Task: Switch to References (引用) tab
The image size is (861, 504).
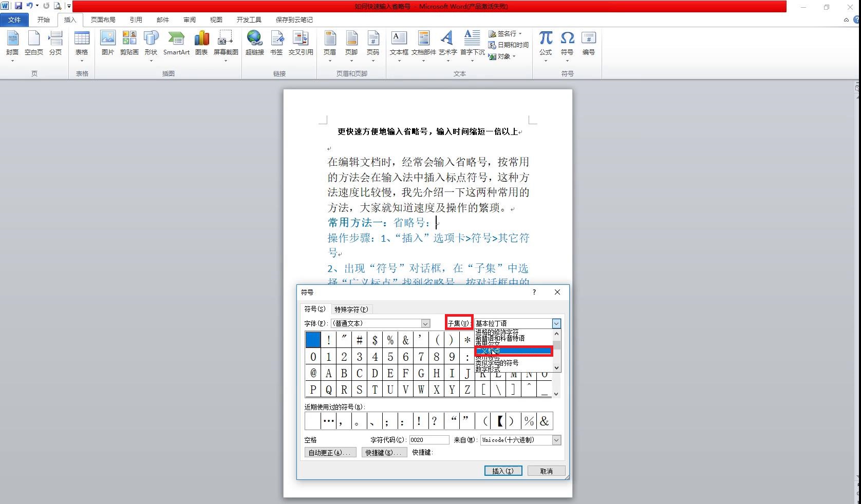Action: coord(136,20)
